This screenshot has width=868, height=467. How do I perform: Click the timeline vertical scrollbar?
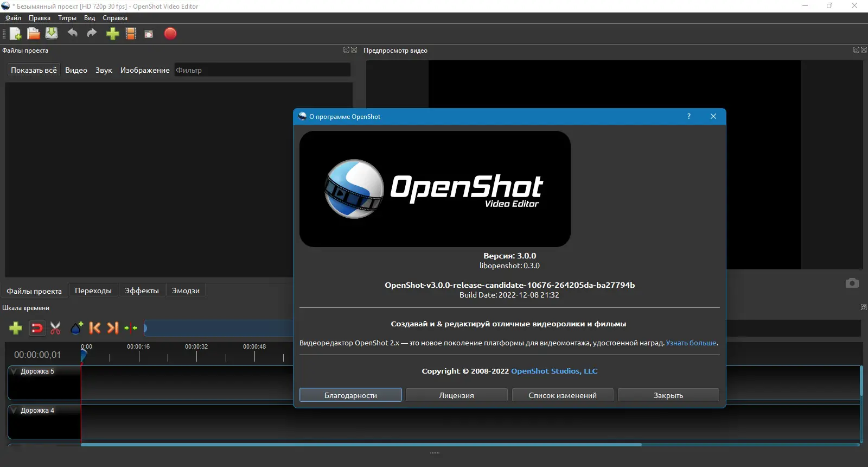(861, 381)
